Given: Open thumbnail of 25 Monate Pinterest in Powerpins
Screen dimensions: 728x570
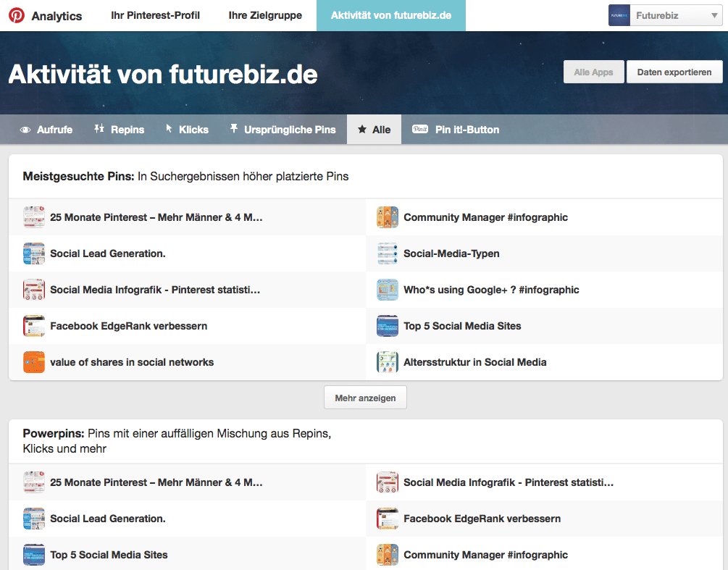Looking at the screenshot, I should click(x=34, y=482).
